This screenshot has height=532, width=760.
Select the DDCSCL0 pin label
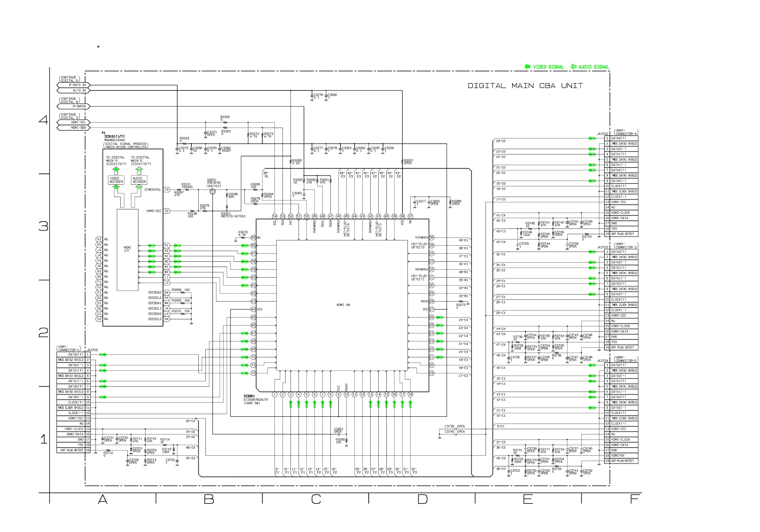[155, 319]
